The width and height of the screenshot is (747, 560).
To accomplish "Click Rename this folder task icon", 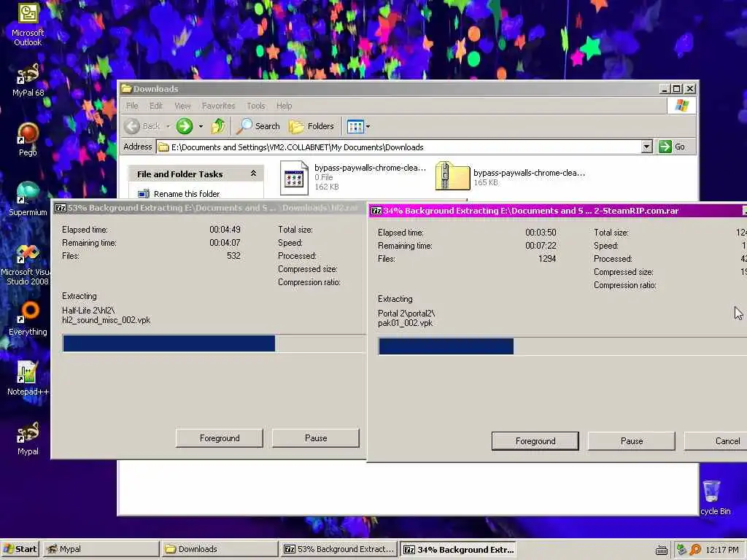I will tap(144, 194).
